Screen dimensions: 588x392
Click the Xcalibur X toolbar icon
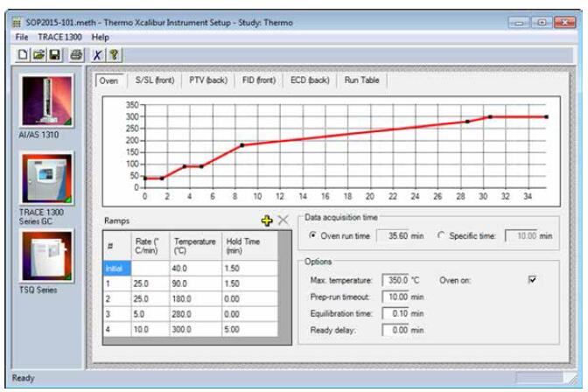coord(98,54)
